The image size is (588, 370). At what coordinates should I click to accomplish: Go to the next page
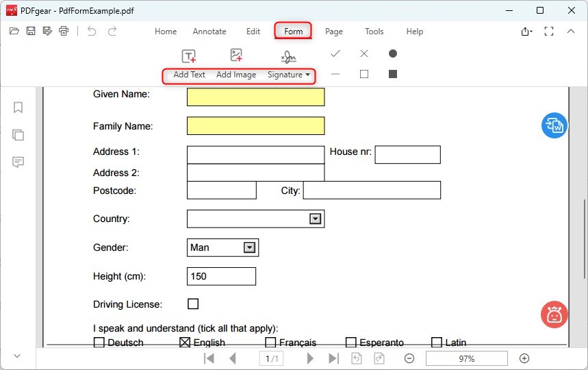310,358
